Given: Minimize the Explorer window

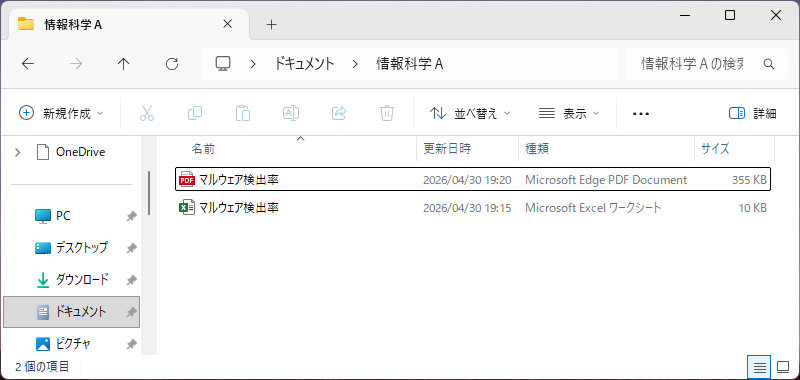Looking at the screenshot, I should click(x=684, y=16).
